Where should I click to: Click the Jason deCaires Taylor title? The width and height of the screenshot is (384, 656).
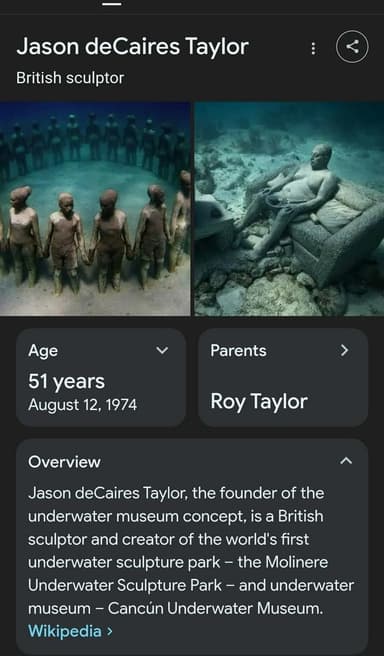tap(132, 46)
